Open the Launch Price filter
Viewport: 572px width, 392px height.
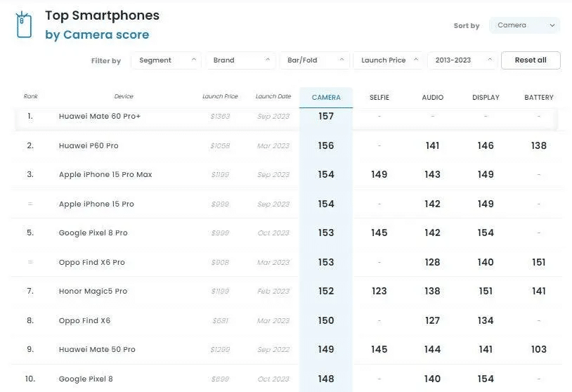click(x=388, y=60)
